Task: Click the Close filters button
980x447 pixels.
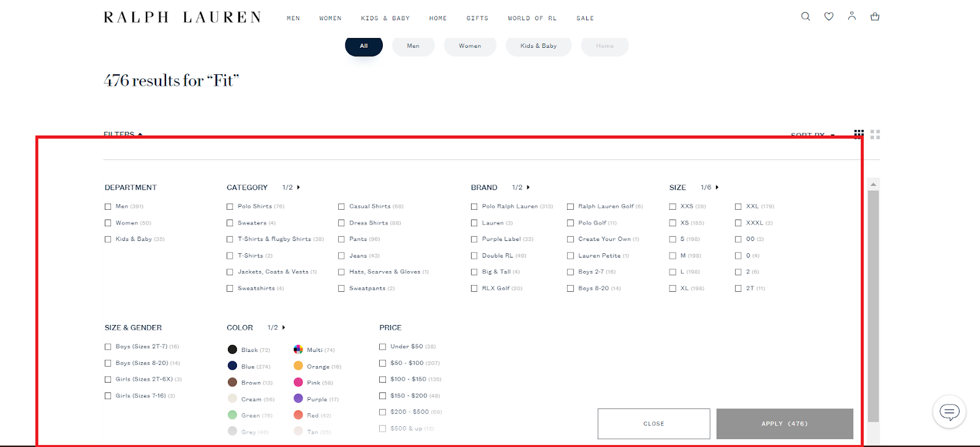Action: coord(654,424)
